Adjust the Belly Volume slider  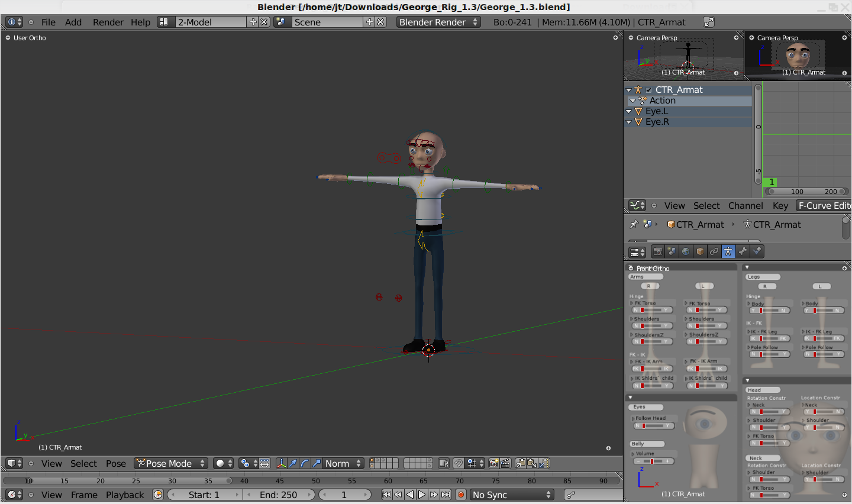pos(653,461)
